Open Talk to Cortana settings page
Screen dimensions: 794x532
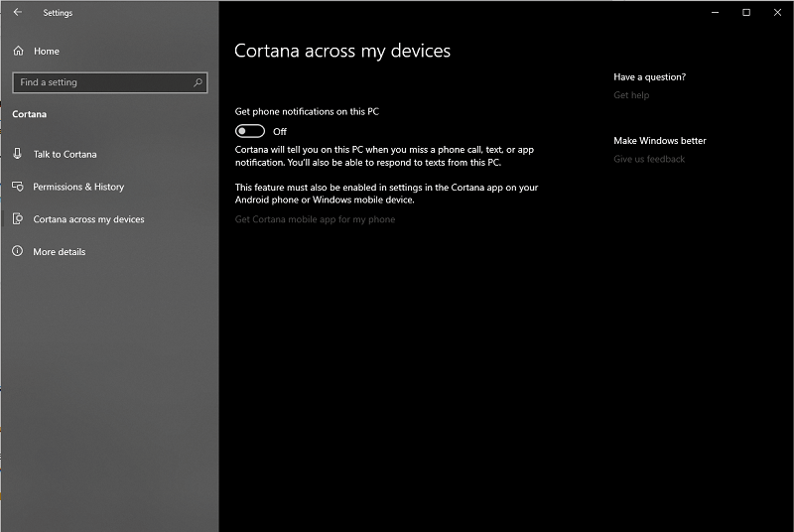point(65,154)
